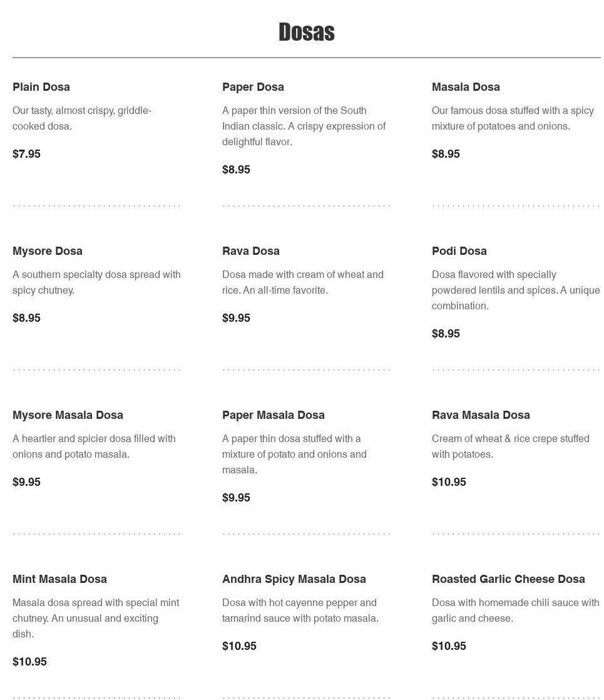Click the Mint Masala Dosa description
The image size is (604, 700).
96,618
